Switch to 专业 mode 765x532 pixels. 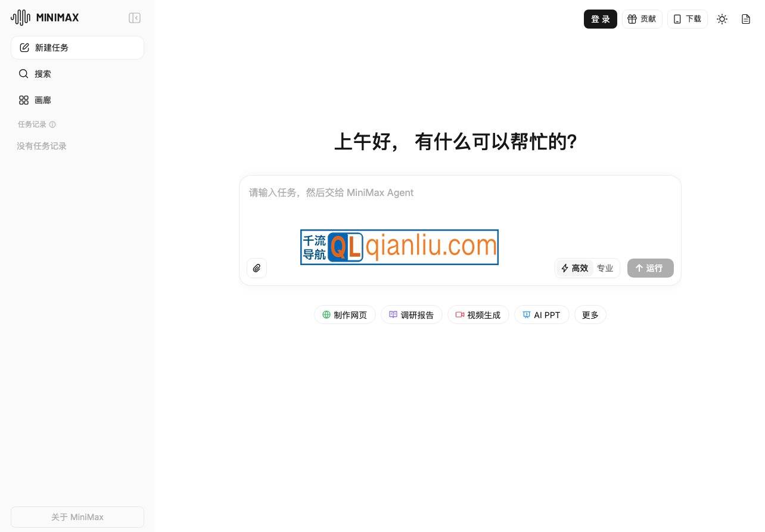[605, 268]
